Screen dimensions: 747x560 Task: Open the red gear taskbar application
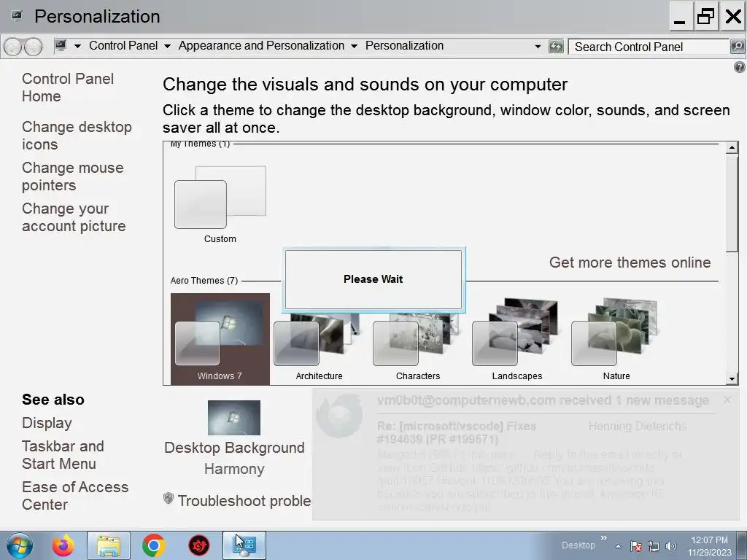[198, 545]
